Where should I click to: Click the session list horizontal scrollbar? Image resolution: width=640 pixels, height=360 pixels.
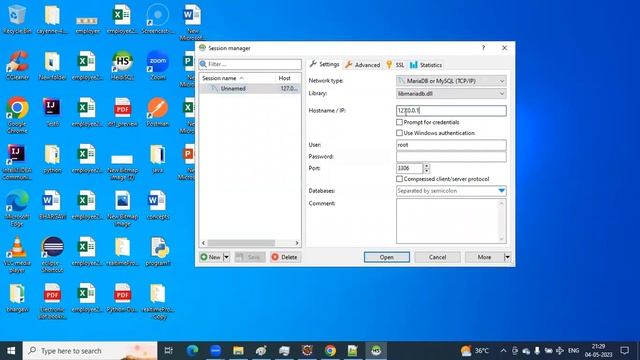pyautogui.click(x=242, y=243)
